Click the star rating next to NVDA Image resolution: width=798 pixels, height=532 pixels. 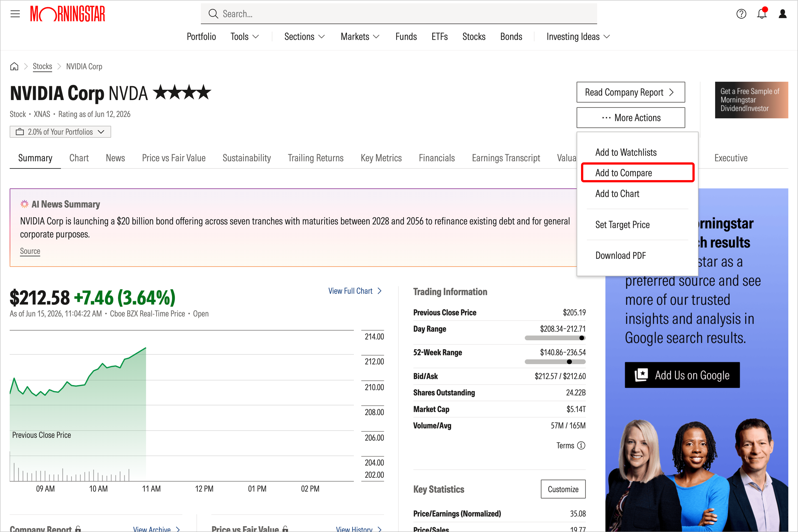(x=182, y=93)
